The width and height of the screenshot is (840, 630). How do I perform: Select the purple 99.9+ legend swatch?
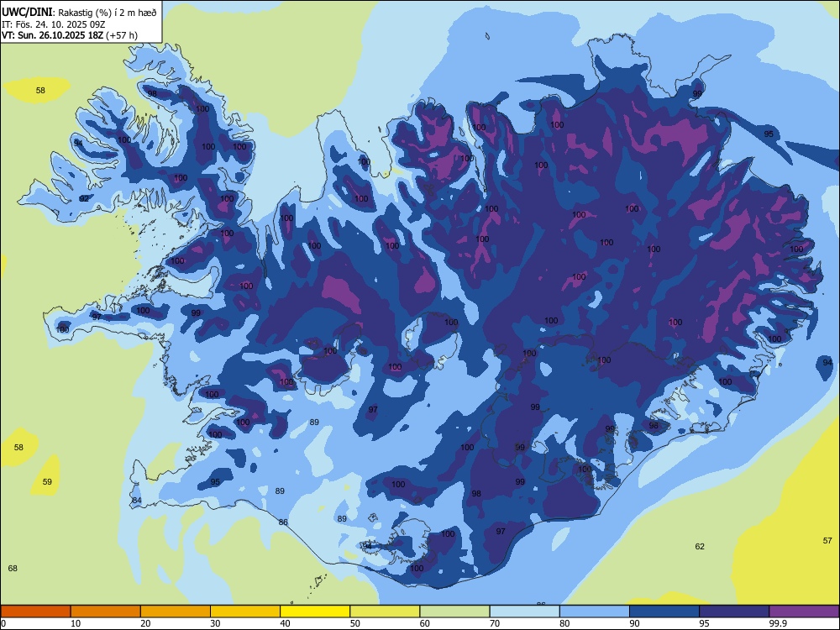pyautogui.click(x=804, y=612)
